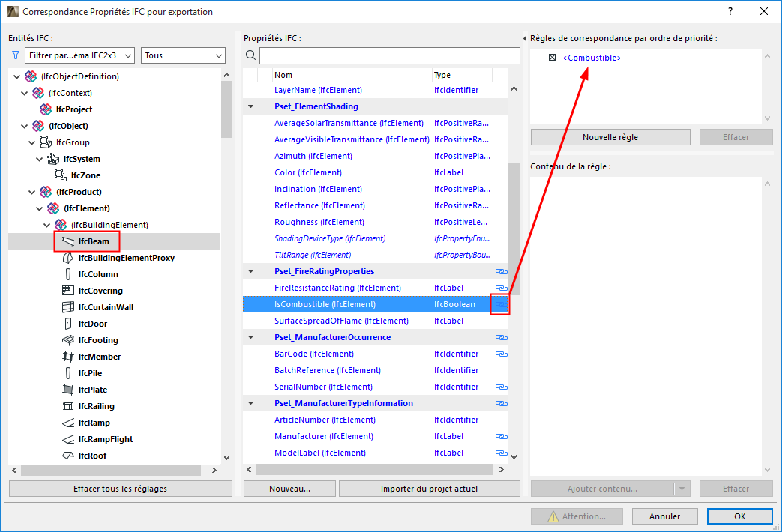The width and height of the screenshot is (782, 532).
Task: Click the IfcGroup icon
Action: pos(46,142)
